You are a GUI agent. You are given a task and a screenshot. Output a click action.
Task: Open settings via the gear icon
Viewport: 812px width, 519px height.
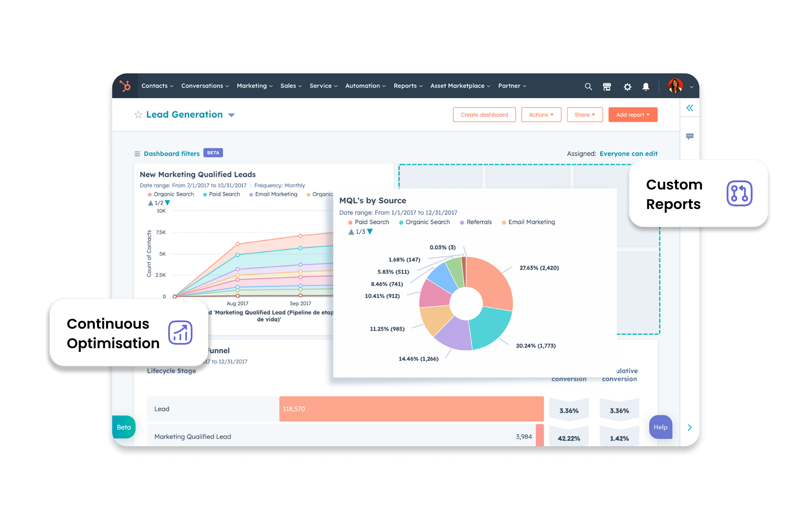627,87
